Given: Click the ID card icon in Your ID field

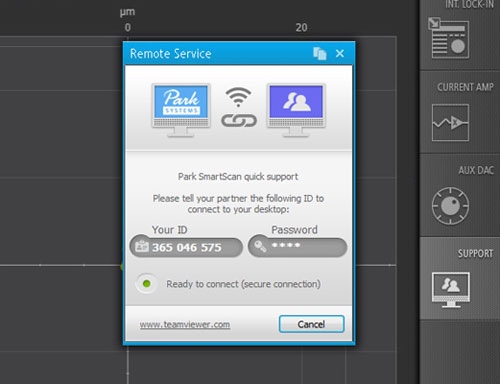Looking at the screenshot, I should click(142, 246).
